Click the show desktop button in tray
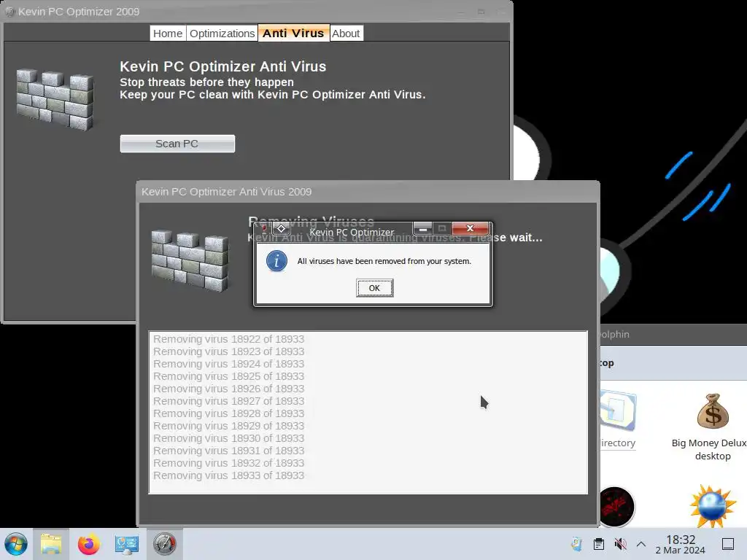 click(x=728, y=544)
